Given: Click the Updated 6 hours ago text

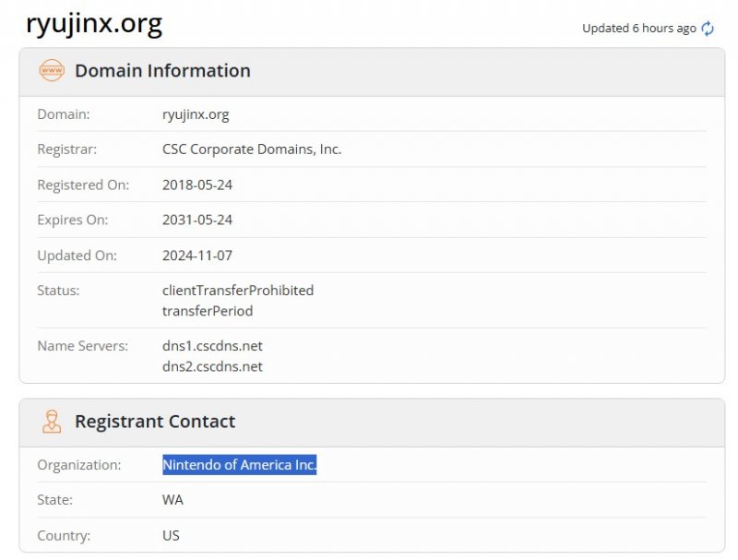Looking at the screenshot, I should click(639, 29).
